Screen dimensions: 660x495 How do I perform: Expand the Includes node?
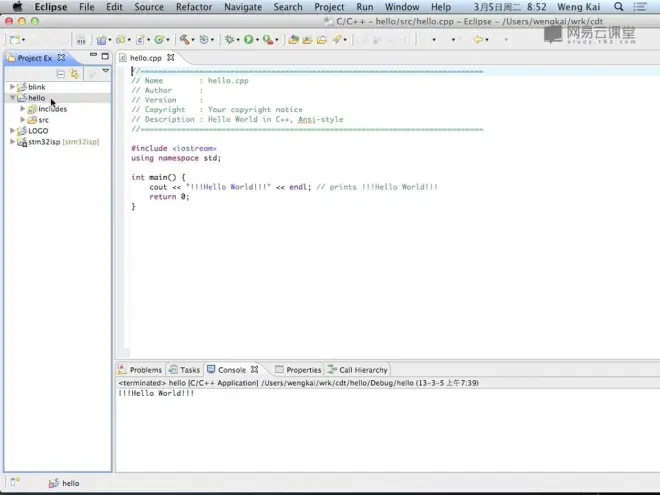23,109
